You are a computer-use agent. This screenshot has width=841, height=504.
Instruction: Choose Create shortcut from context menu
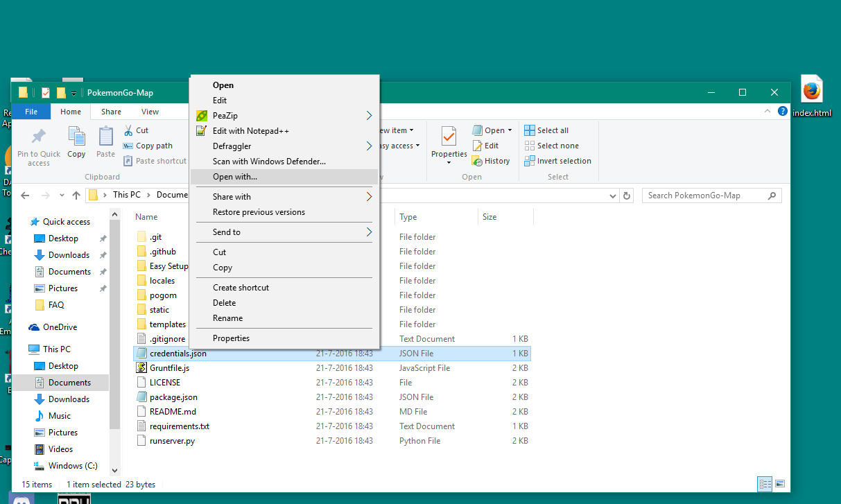(284, 288)
